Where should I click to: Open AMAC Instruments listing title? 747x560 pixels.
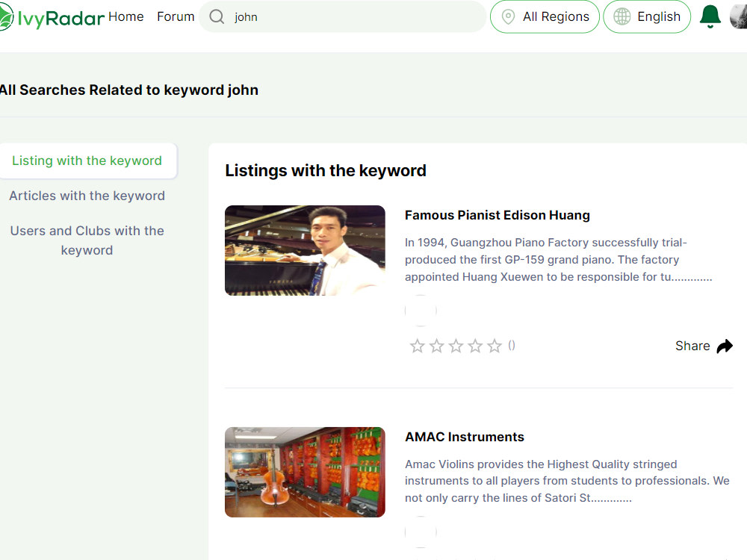pos(465,437)
